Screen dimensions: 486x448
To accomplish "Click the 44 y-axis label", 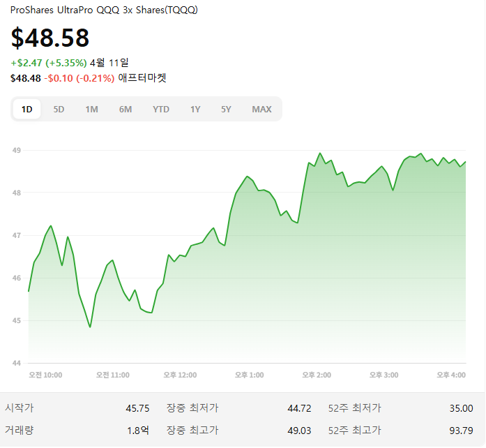I will coord(17,363).
